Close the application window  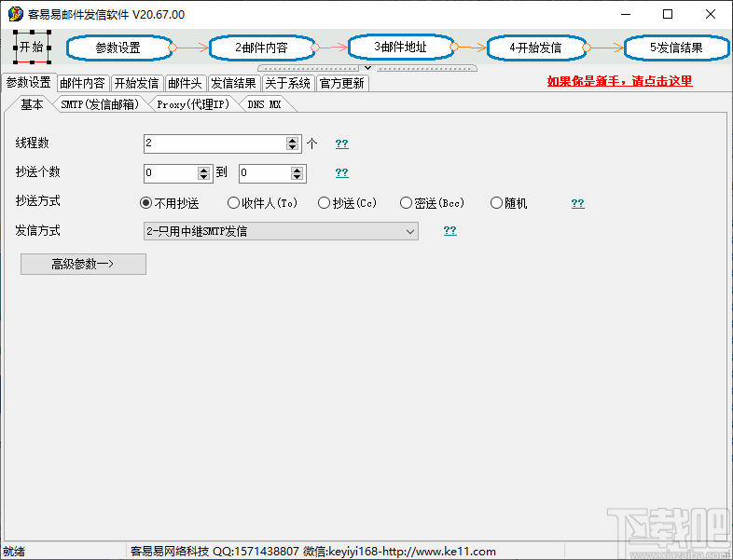pos(710,15)
